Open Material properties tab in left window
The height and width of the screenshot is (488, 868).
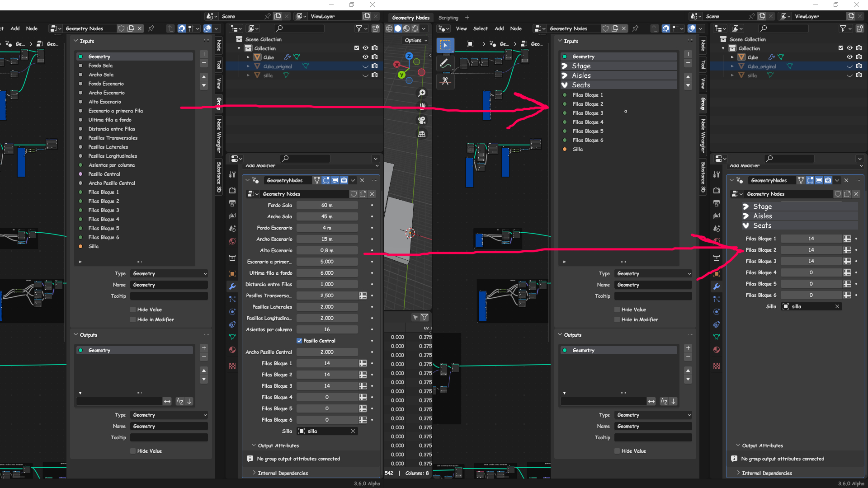[232, 350]
